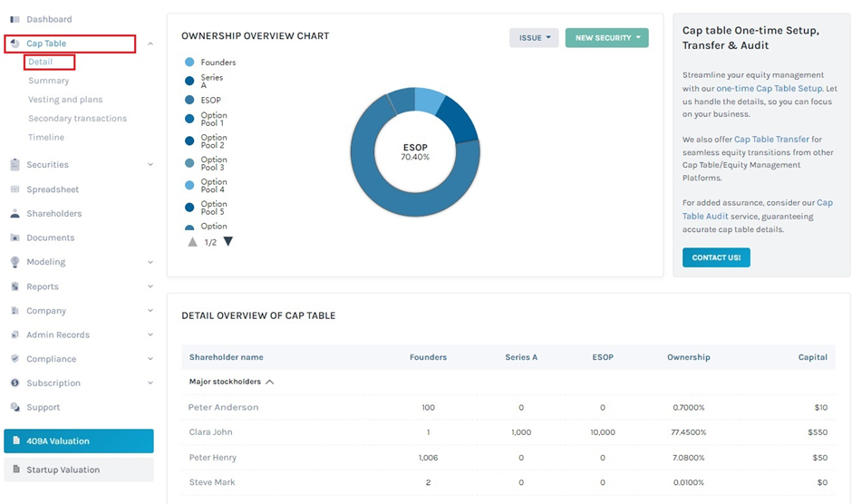The width and height of the screenshot is (852, 504).
Task: Click the Series A donut chart segment
Action: (458, 121)
